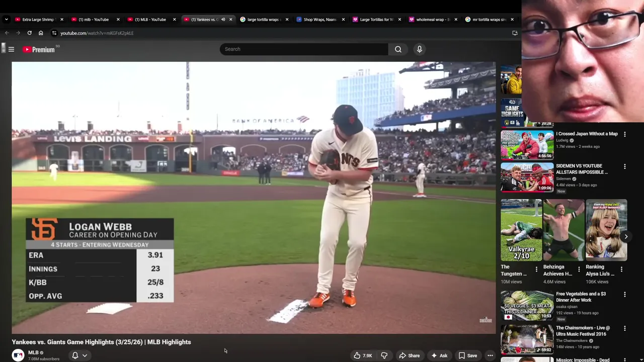This screenshot has width=644, height=362.
Task: Share the video
Action: tap(409, 355)
